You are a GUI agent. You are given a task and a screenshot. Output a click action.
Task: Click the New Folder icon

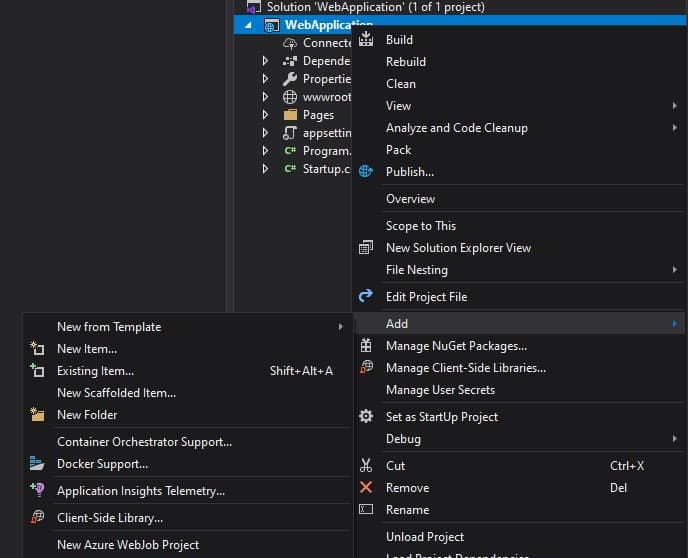(x=37, y=415)
